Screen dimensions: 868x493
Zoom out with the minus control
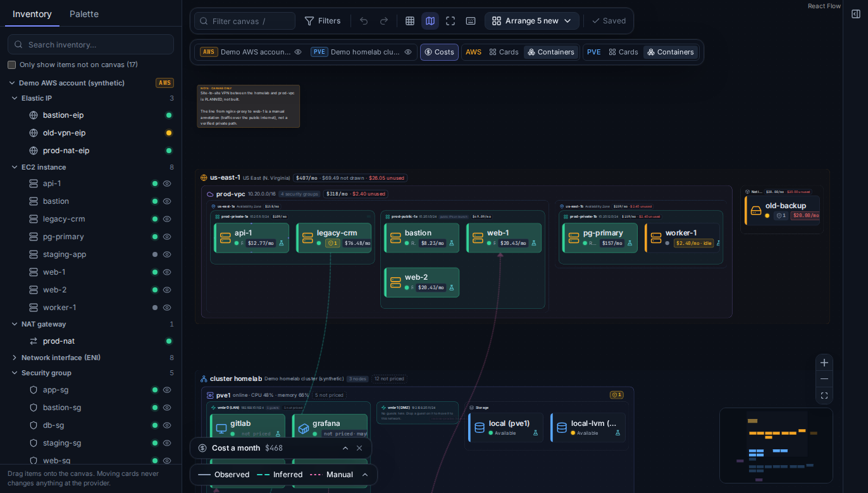click(x=824, y=378)
